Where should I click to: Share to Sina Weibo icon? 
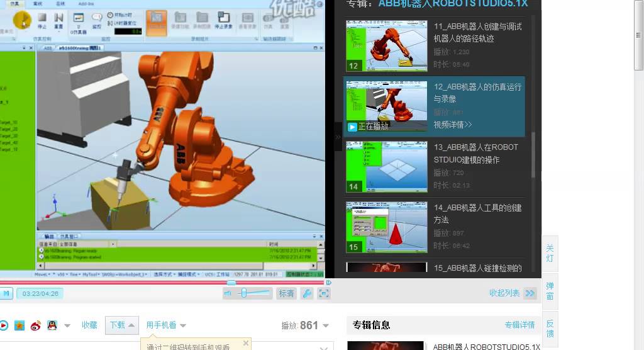coord(36,325)
